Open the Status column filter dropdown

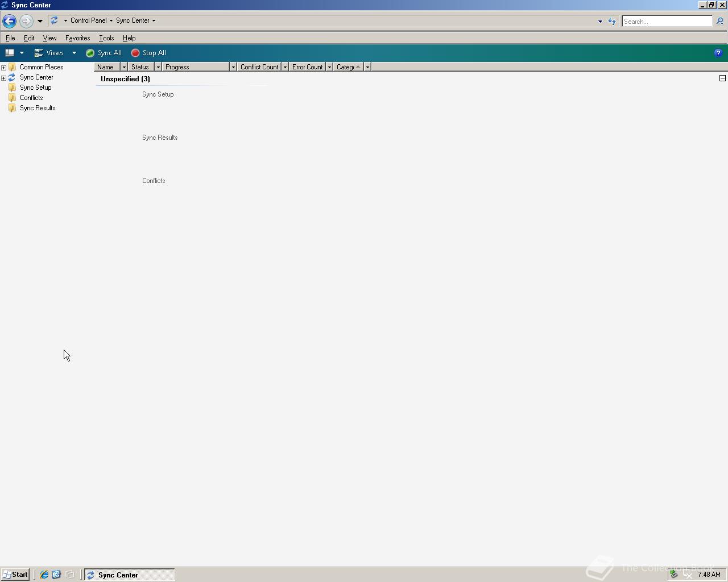click(x=158, y=67)
